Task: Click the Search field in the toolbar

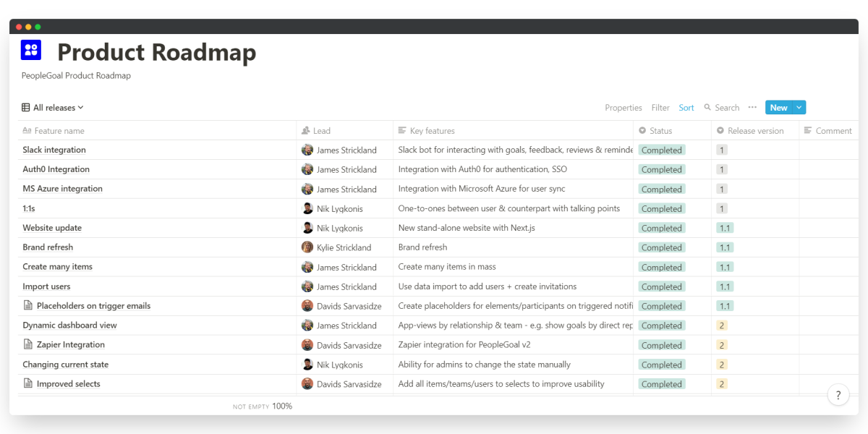Action: click(722, 108)
